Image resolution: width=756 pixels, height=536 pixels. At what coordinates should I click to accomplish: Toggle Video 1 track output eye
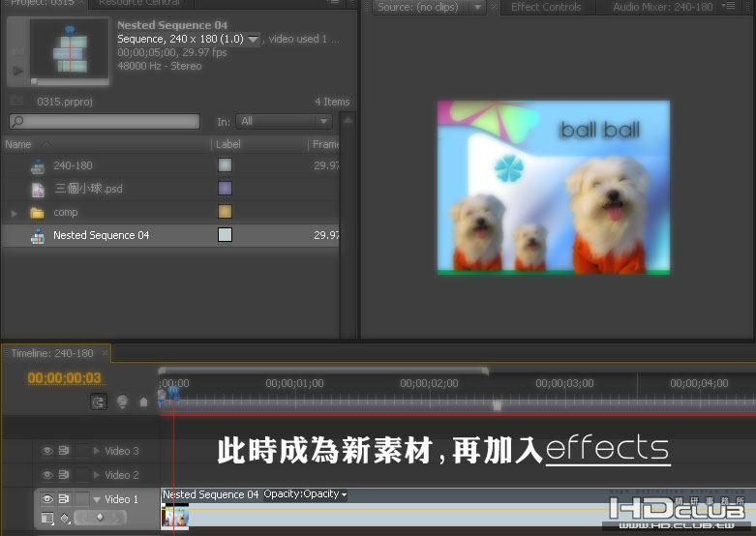pyautogui.click(x=47, y=499)
